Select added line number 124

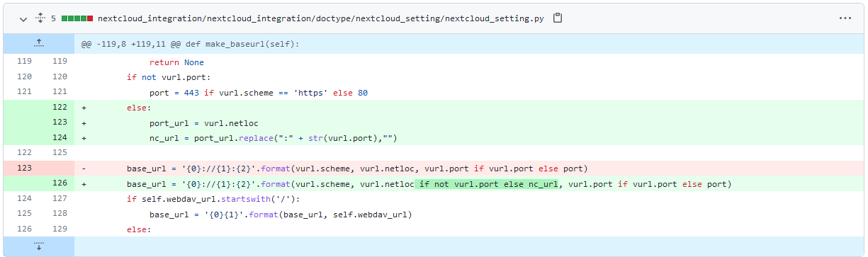[x=60, y=137]
